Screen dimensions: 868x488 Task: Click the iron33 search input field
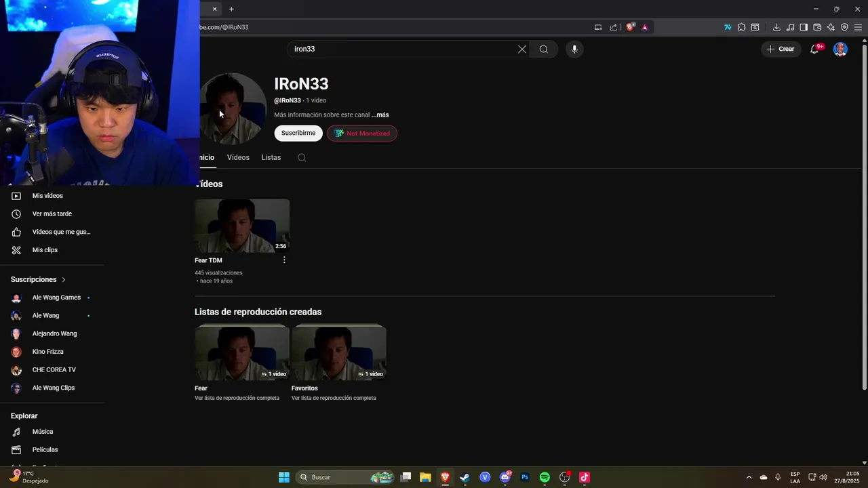[x=403, y=49]
